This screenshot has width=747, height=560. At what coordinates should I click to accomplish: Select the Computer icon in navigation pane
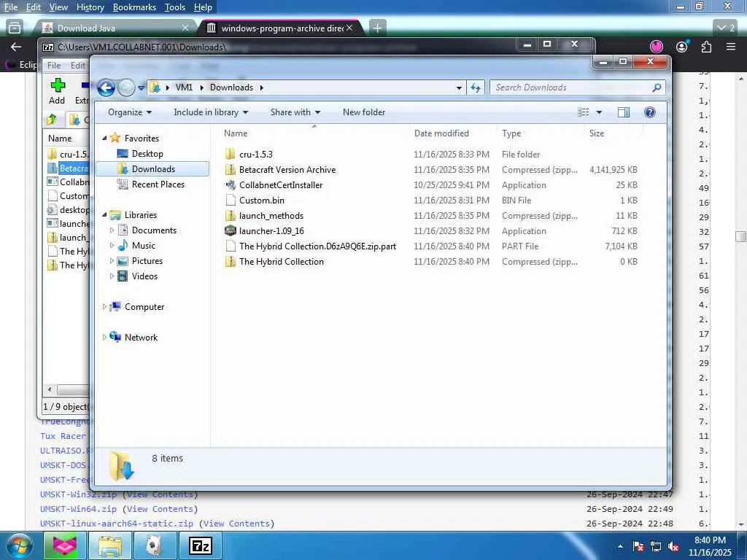coord(115,307)
